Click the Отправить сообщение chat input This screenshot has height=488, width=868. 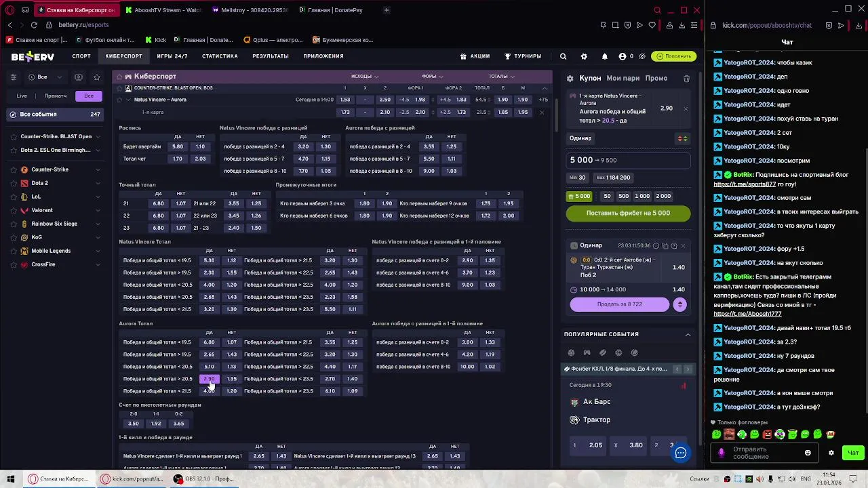[x=764, y=453]
